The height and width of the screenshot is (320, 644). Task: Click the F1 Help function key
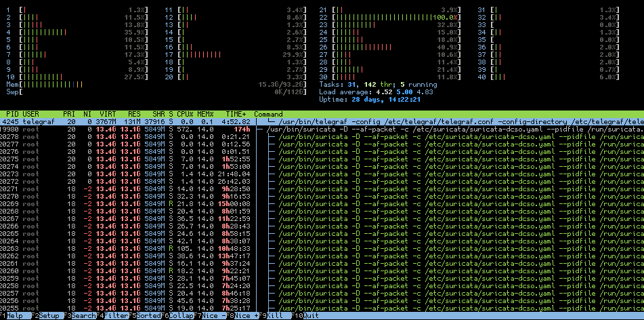(x=14, y=316)
